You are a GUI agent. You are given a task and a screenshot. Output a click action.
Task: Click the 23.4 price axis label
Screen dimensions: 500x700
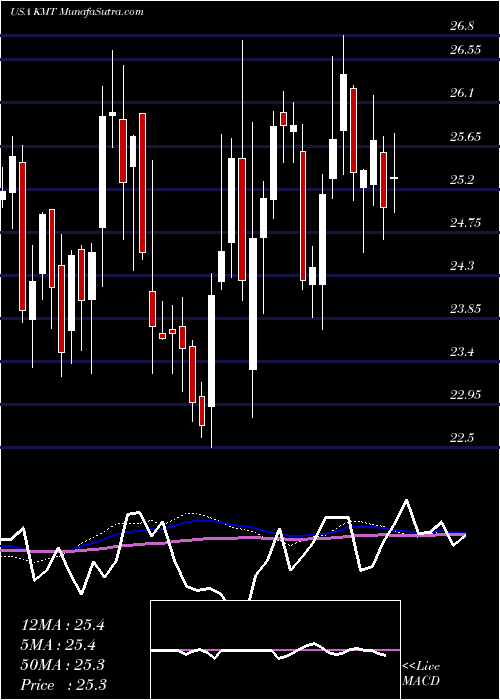[x=464, y=353]
